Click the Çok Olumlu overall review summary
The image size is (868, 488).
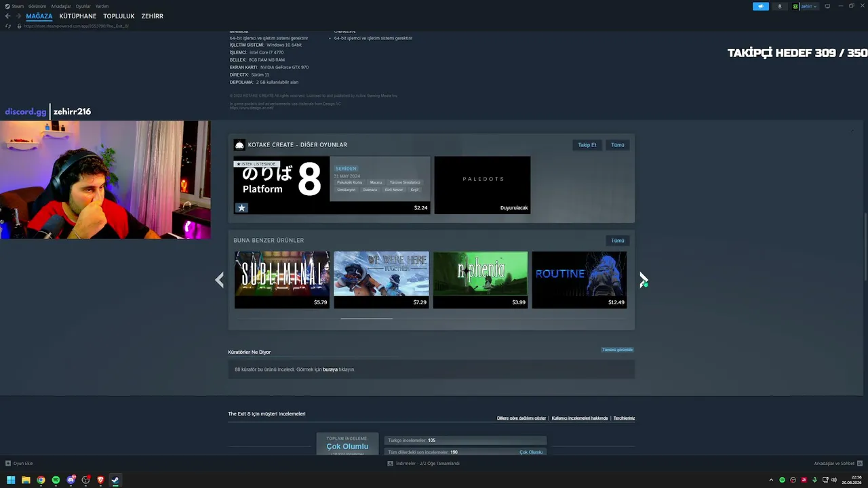pos(347,447)
